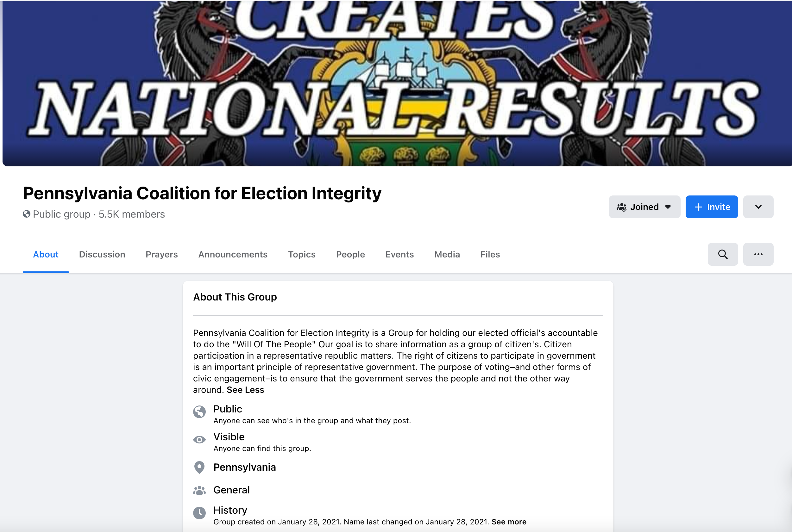Open the Files tab
This screenshot has height=532, width=792.
490,255
